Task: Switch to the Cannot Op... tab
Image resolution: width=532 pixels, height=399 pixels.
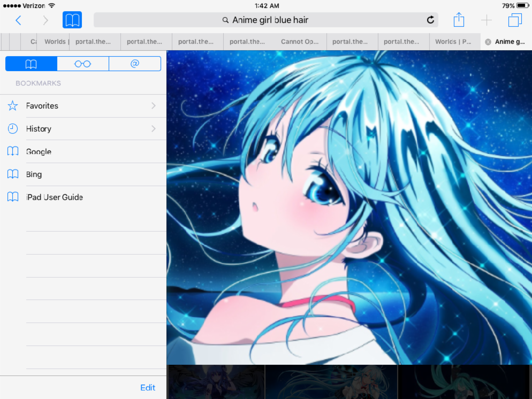Action: [301, 42]
